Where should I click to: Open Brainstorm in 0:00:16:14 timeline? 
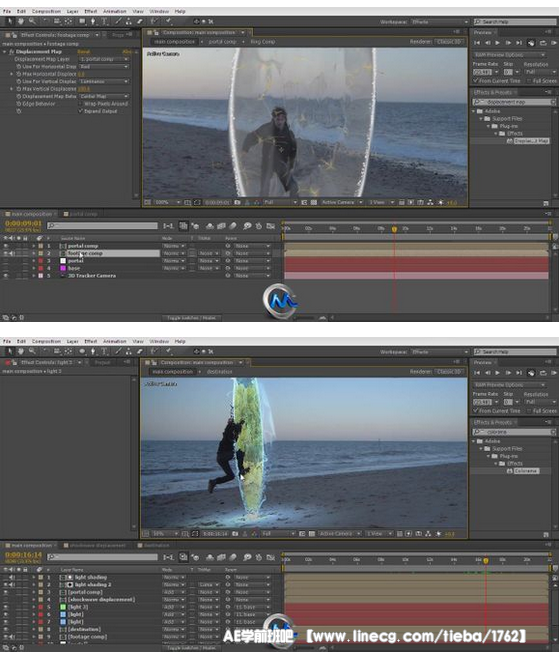(247, 557)
